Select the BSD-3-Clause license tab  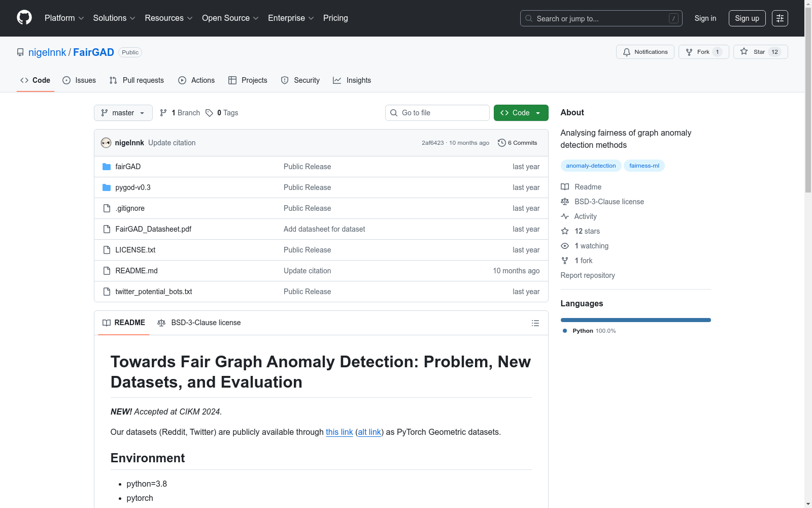[199, 323]
